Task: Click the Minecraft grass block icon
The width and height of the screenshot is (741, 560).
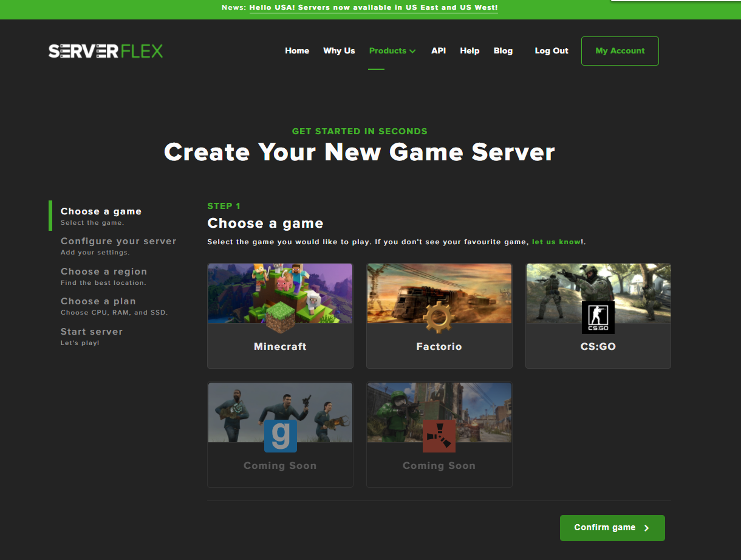Action: coord(280,318)
